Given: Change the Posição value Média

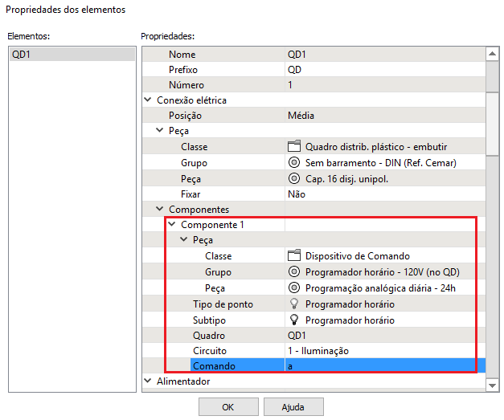Looking at the screenshot, I should click(x=384, y=116).
